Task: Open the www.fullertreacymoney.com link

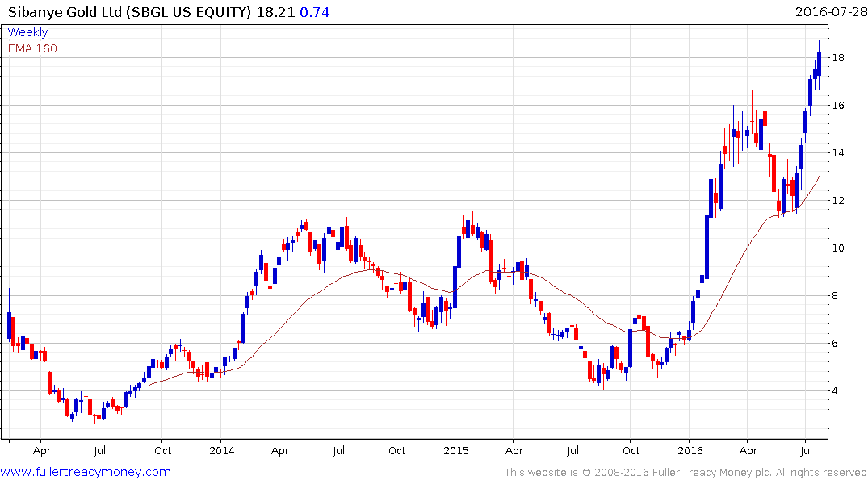Action: [86, 472]
